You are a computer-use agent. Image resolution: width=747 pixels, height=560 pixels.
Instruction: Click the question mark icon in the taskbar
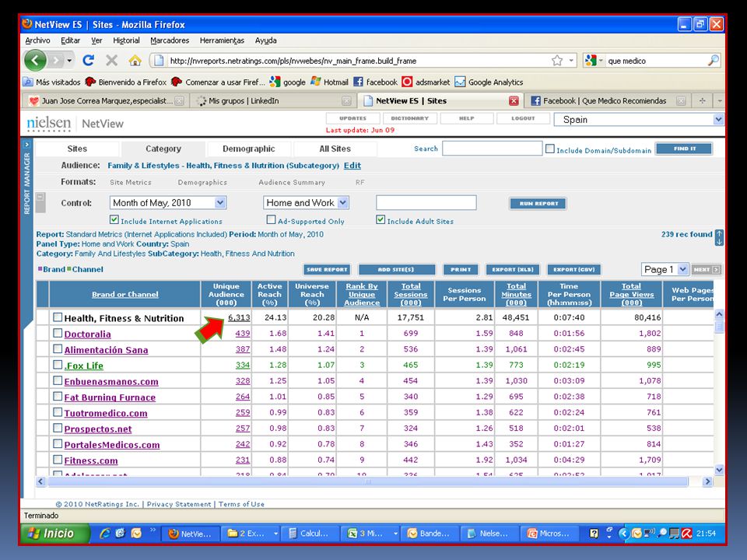pyautogui.click(x=594, y=534)
